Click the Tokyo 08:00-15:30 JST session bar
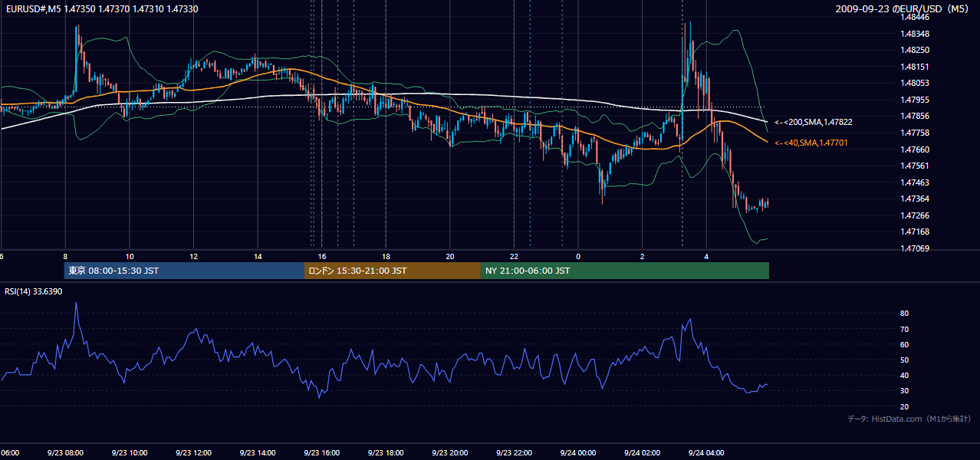 (184, 271)
